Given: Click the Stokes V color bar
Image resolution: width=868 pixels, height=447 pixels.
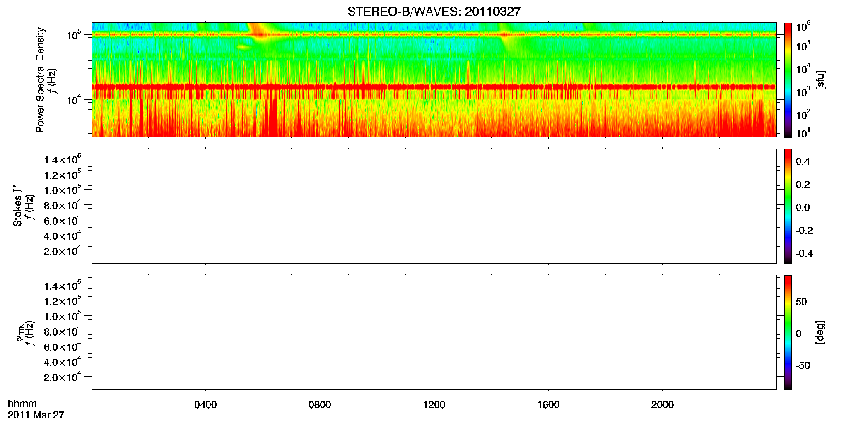Looking at the screenshot, I should coord(788,206).
